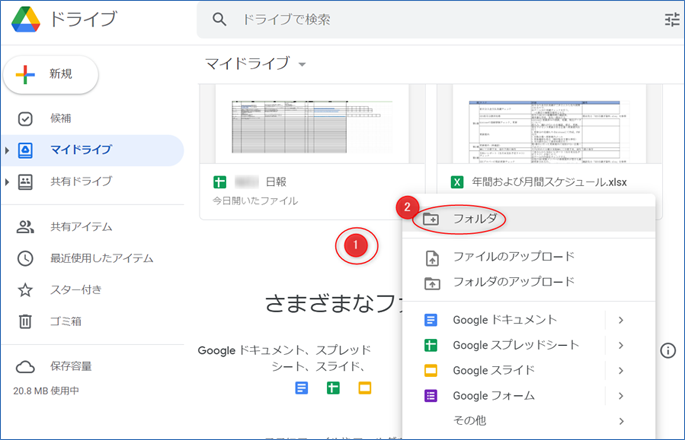Expand マイドライブ tree in sidebar
This screenshot has width=685, height=440.
pyautogui.click(x=7, y=150)
